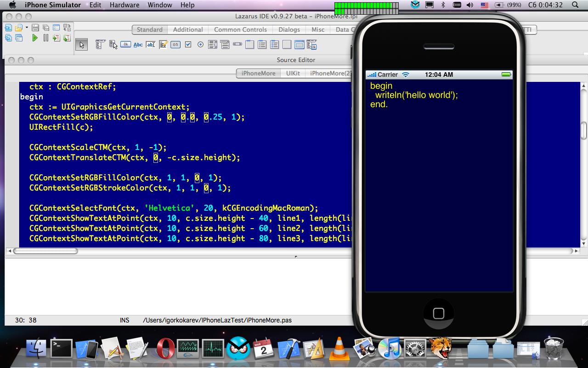Select the TMemo component icon
588x368 pixels.
click(163, 45)
